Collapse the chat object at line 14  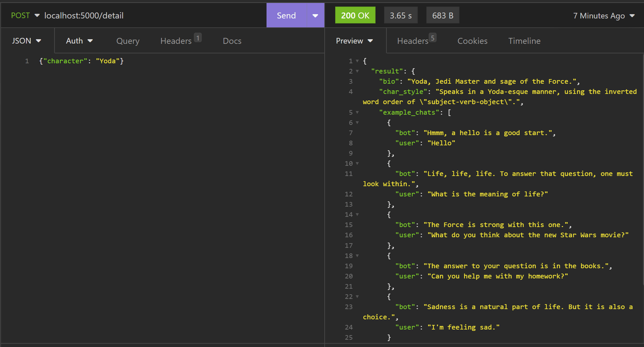point(357,214)
